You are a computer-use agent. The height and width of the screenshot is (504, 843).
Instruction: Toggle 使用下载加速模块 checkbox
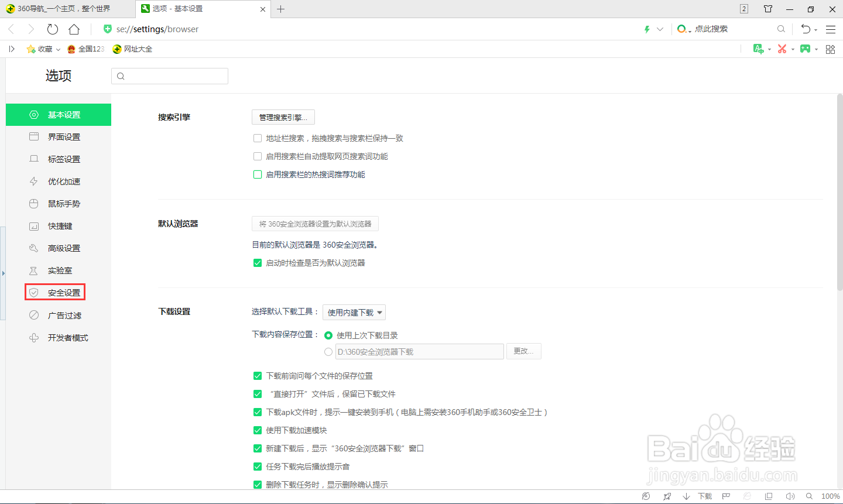[258, 430]
